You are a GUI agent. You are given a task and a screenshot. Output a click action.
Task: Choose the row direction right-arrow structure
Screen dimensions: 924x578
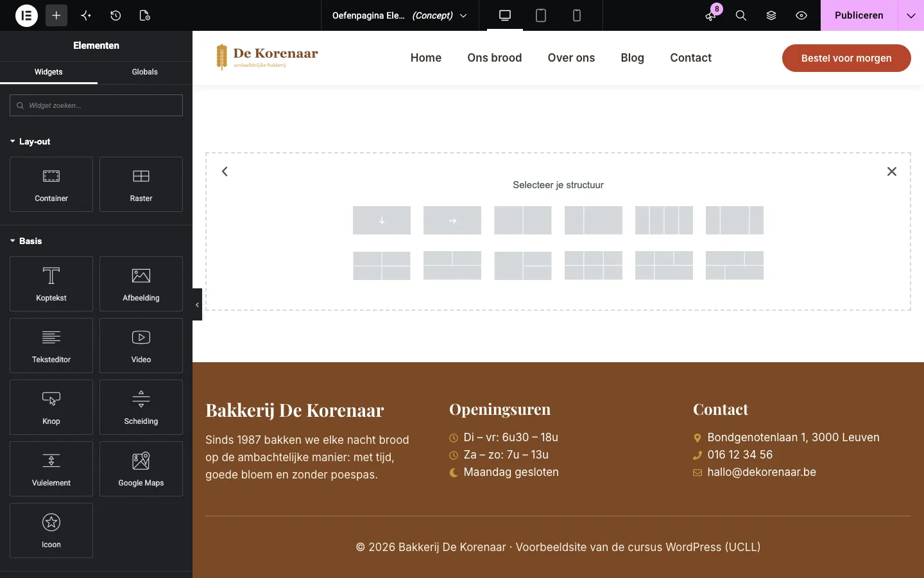[452, 220]
